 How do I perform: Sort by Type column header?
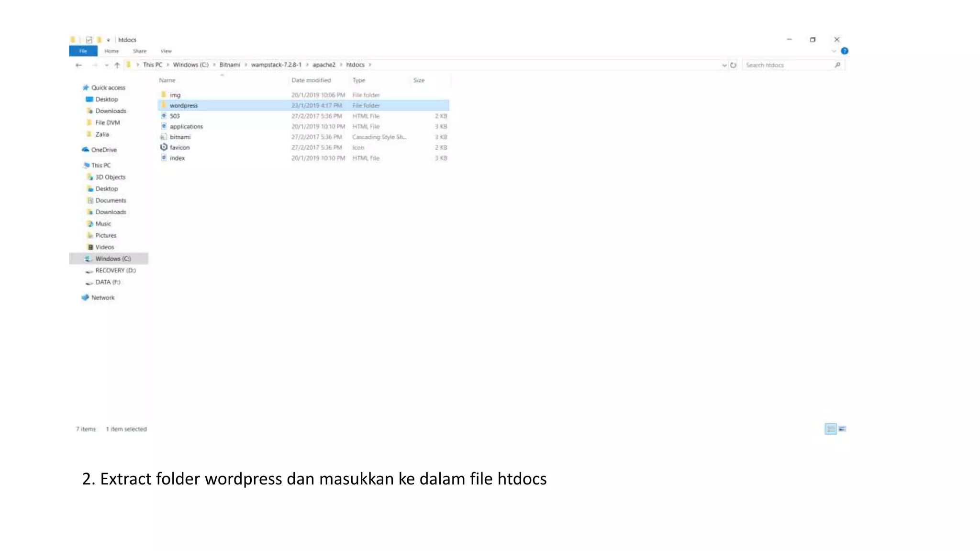pyautogui.click(x=359, y=80)
